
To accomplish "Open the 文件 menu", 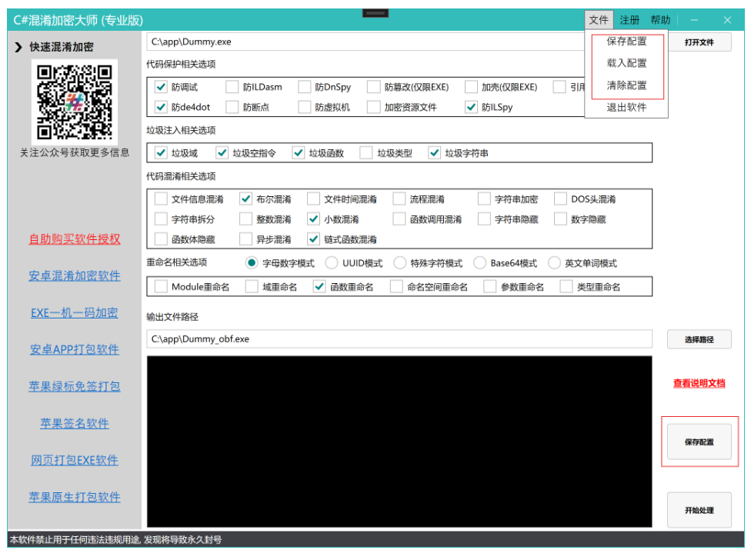I will coord(598,20).
